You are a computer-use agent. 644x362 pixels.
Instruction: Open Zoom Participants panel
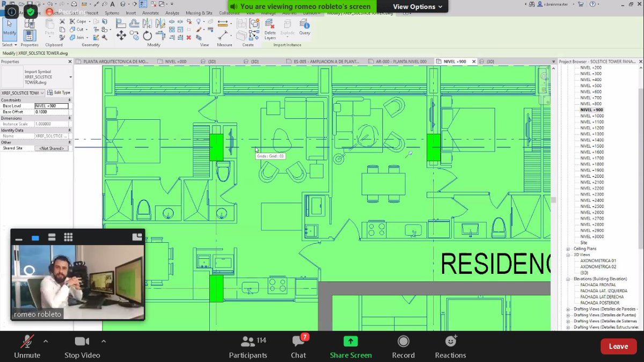247,346
